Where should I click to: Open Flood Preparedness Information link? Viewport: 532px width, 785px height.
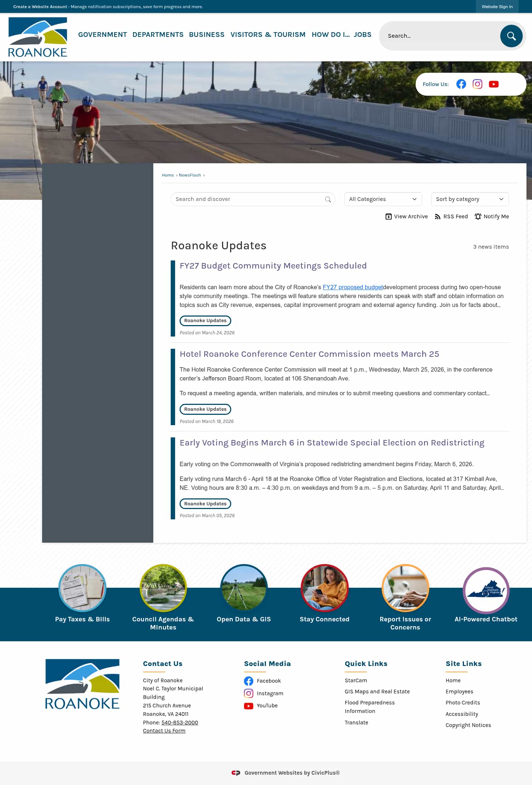369,707
